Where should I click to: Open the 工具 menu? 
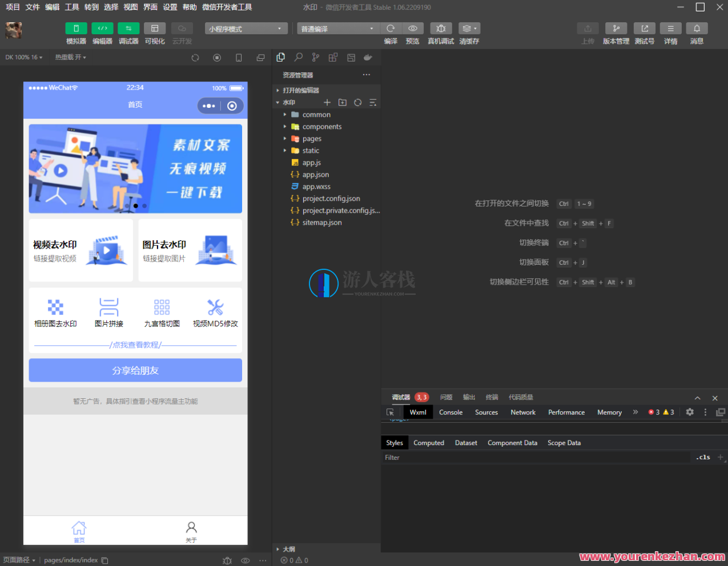tap(71, 7)
